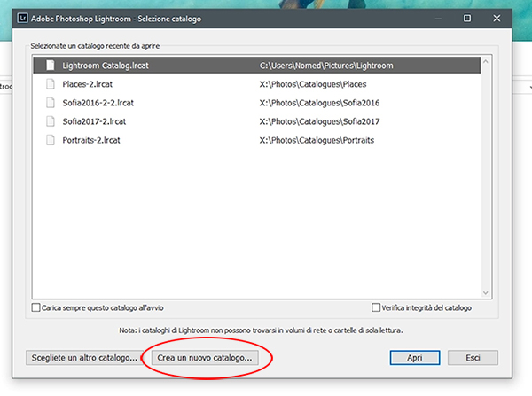This screenshot has height=396, width=532.
Task: Click the file icon beside Sofia2016-2-2.lrcat
Action: 51,103
